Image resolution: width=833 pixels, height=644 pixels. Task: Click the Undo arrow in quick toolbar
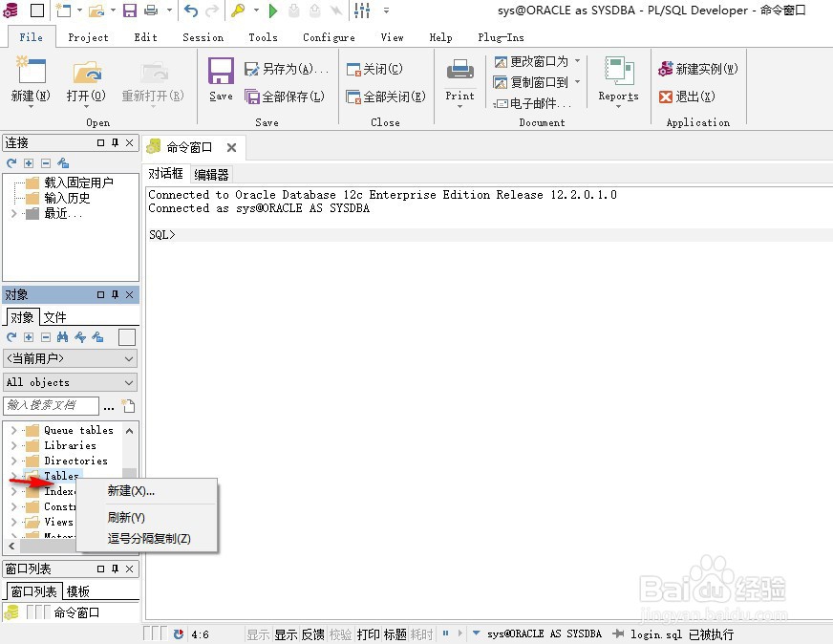point(191,11)
